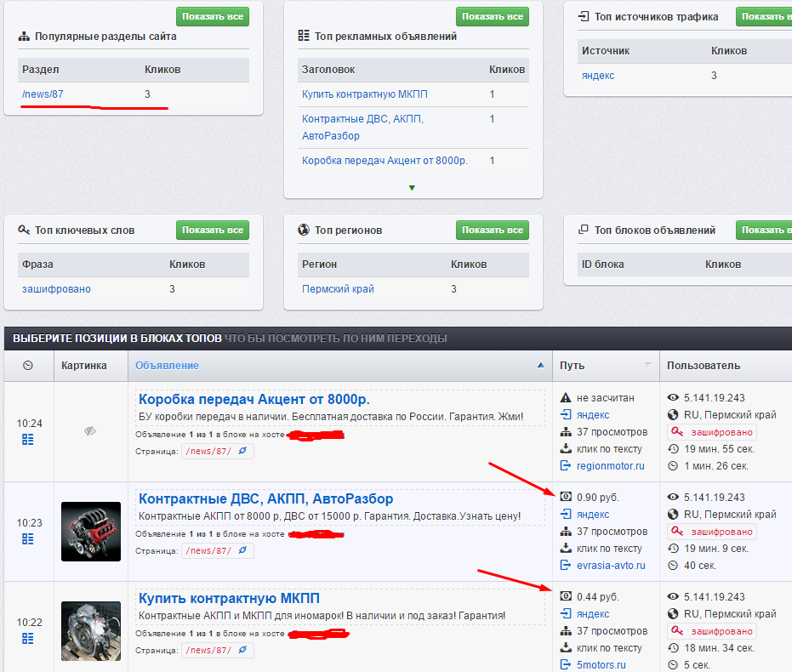Viewport: 792px width, 672px height.
Task: Select Пермский край in top regions
Action: click(x=338, y=289)
